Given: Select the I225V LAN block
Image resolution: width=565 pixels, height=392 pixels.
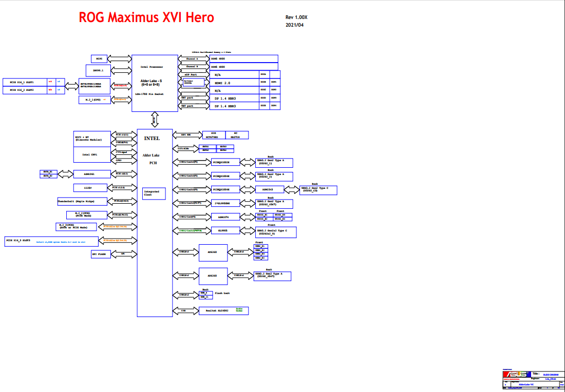Looking at the screenshot, I should (90, 188).
